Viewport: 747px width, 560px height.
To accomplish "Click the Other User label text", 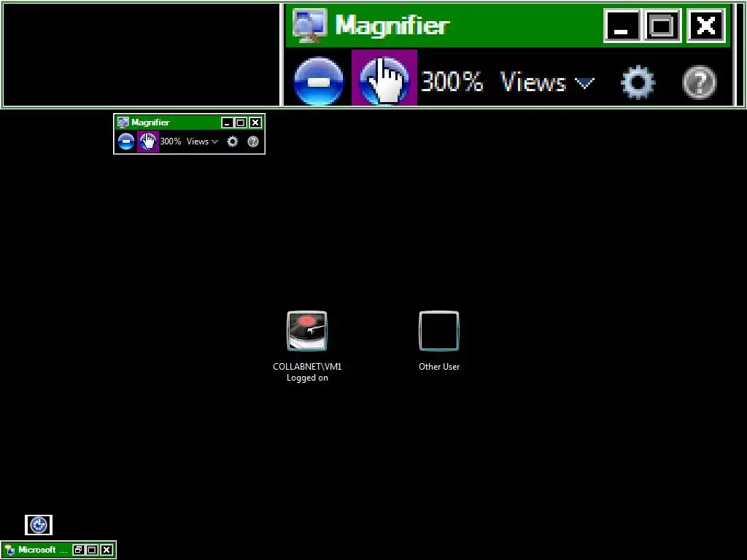I will click(x=438, y=367).
